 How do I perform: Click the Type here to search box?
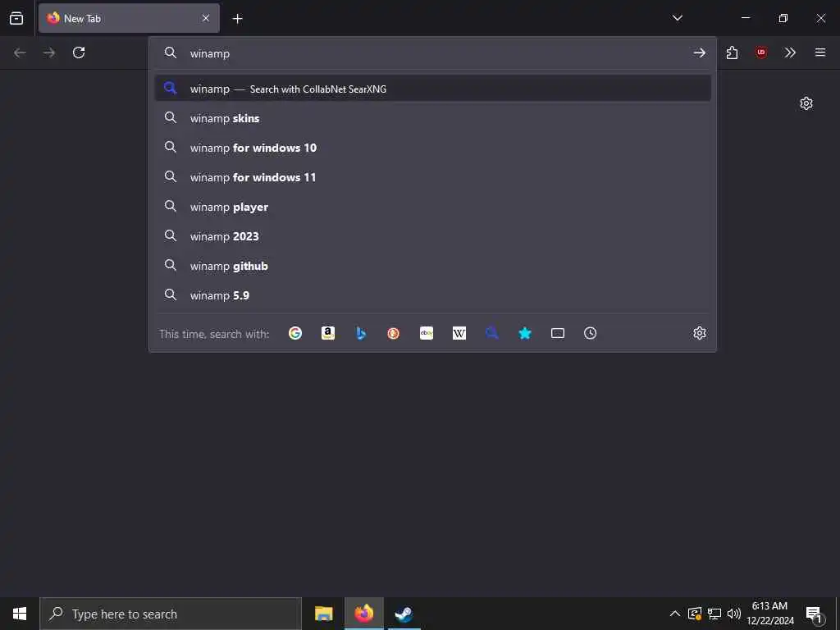click(171, 614)
